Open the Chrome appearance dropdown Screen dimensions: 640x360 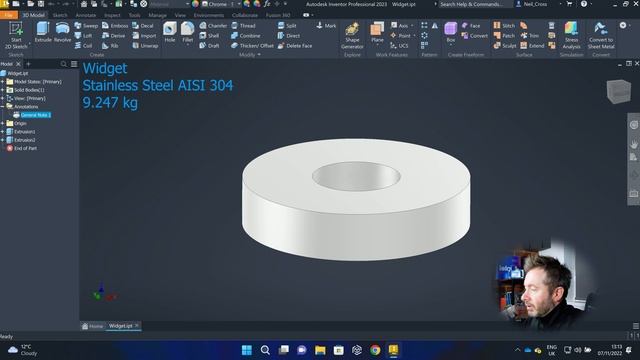pos(239,4)
